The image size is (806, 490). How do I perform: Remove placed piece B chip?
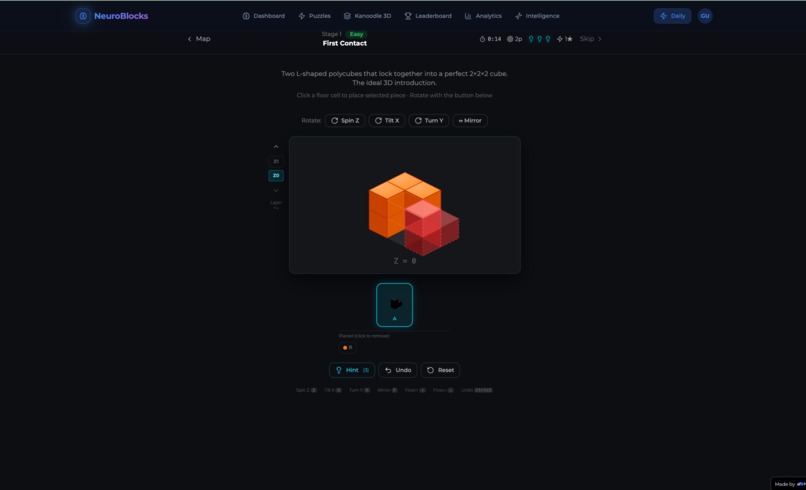coord(347,348)
